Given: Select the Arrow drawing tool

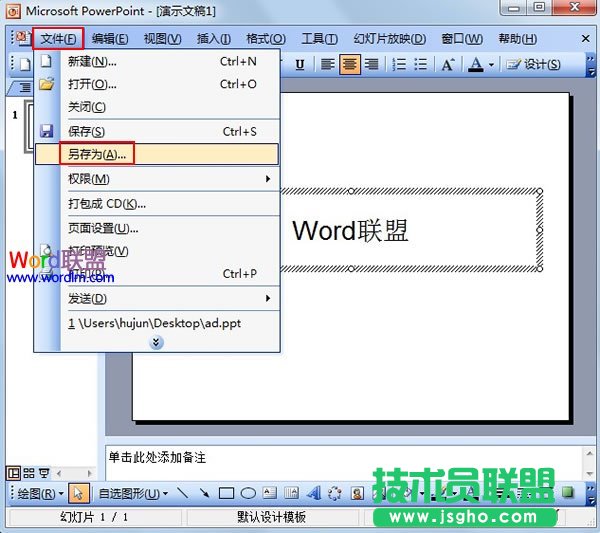Looking at the screenshot, I should pyautogui.click(x=204, y=493).
